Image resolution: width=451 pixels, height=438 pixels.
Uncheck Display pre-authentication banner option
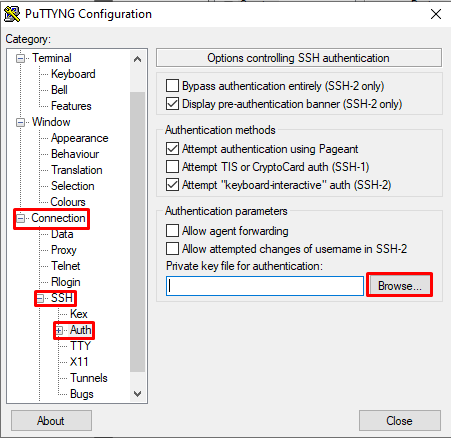[172, 104]
